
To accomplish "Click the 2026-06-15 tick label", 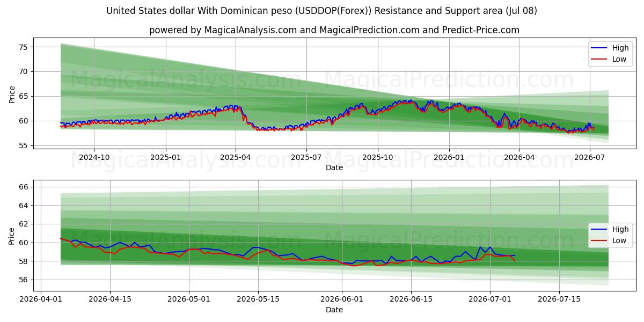I will [x=411, y=299].
